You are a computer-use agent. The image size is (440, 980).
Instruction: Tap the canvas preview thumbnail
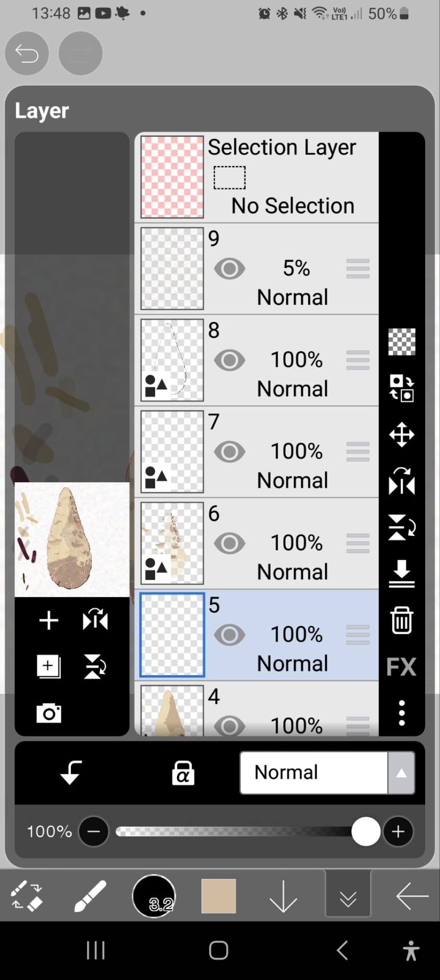point(72,540)
